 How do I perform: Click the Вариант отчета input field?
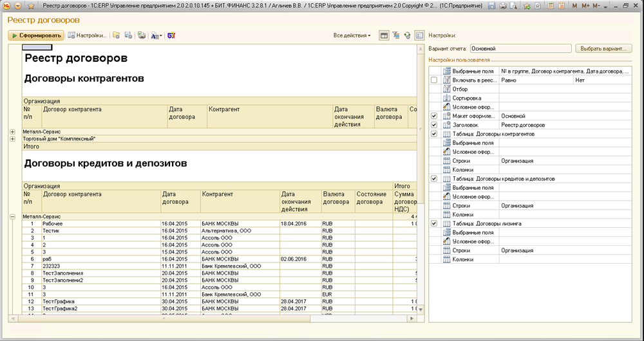point(520,48)
